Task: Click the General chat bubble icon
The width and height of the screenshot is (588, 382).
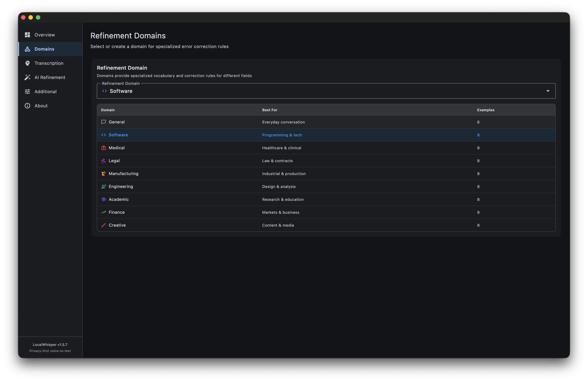Action: coord(104,122)
